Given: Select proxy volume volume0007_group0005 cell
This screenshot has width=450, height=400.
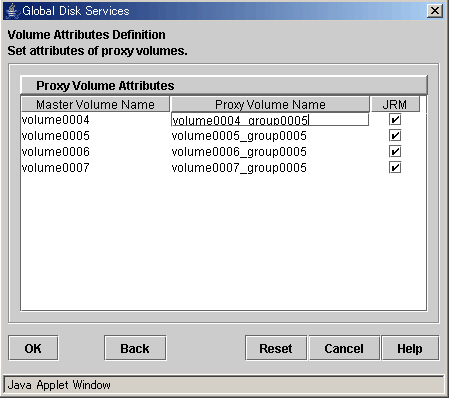Looking at the screenshot, I should [x=270, y=168].
